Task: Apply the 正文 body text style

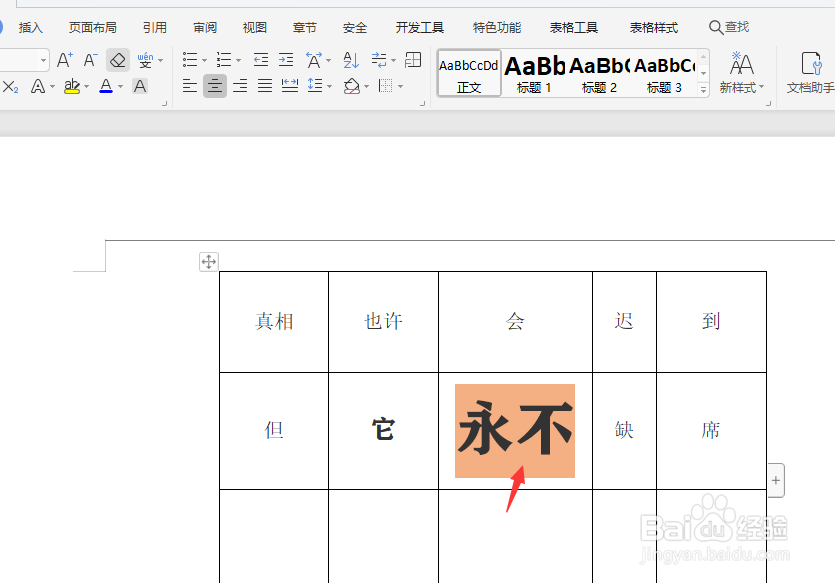Action: (468, 75)
